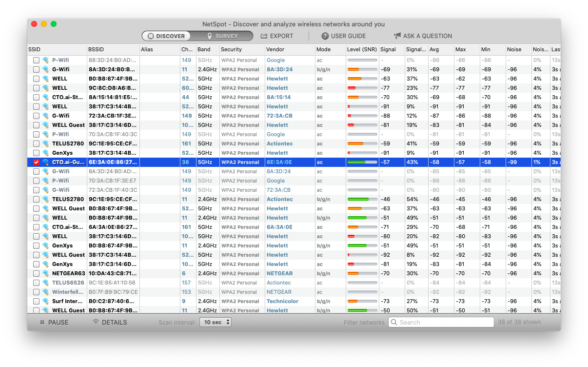
Task: Tick checkbox for TELUS2780 on channel 161
Action: click(x=36, y=143)
